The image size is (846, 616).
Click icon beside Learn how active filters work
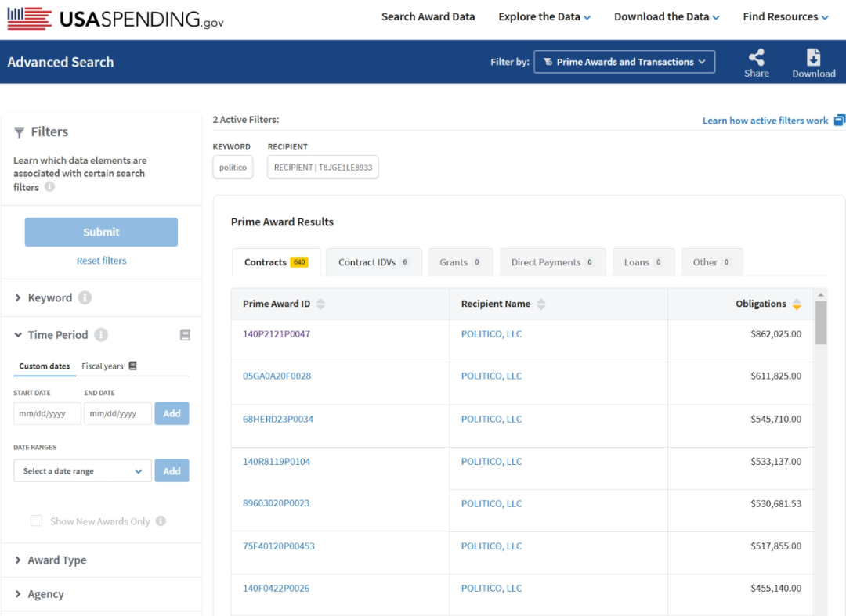[839, 121]
